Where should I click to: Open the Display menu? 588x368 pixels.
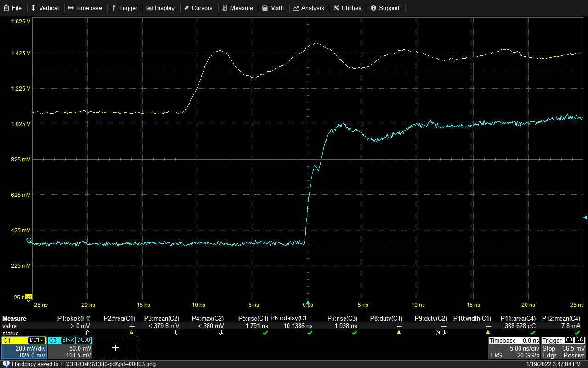161,8
